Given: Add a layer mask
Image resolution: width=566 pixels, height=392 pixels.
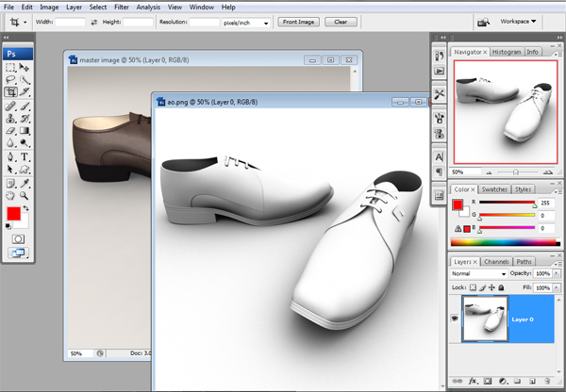Looking at the screenshot, I should coord(488,381).
